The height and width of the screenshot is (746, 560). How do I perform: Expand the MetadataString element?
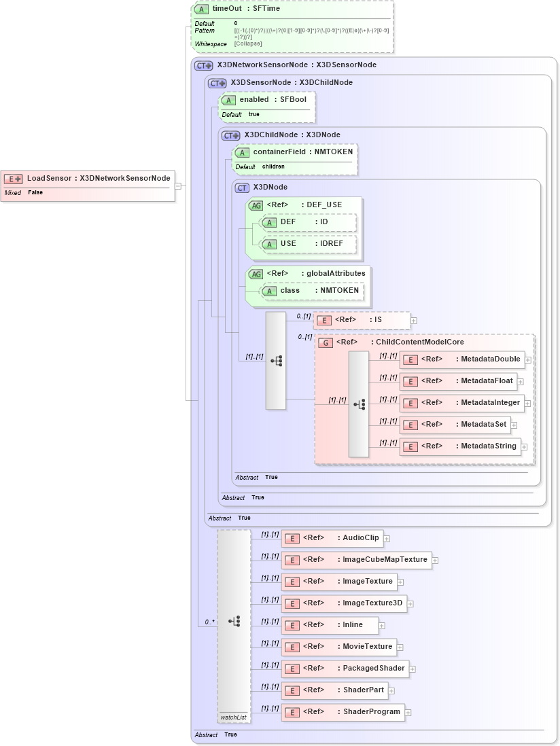524,447
